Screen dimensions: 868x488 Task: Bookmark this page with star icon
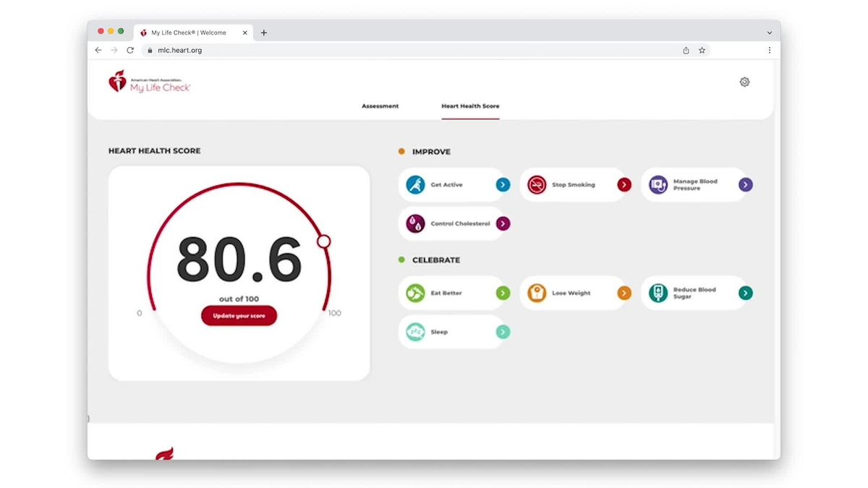(702, 50)
